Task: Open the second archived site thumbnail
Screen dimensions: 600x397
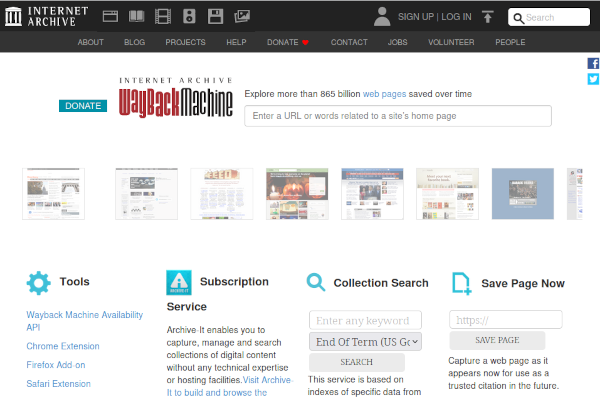Action: pos(147,194)
